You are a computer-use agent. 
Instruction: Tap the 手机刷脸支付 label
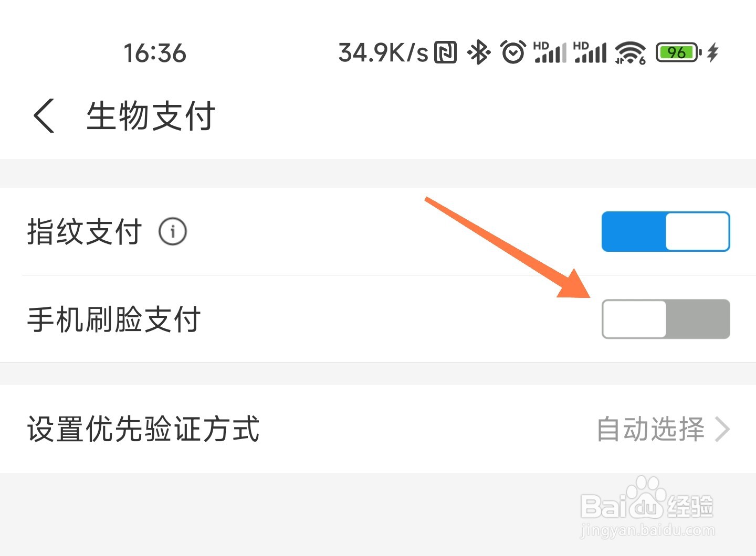click(113, 319)
